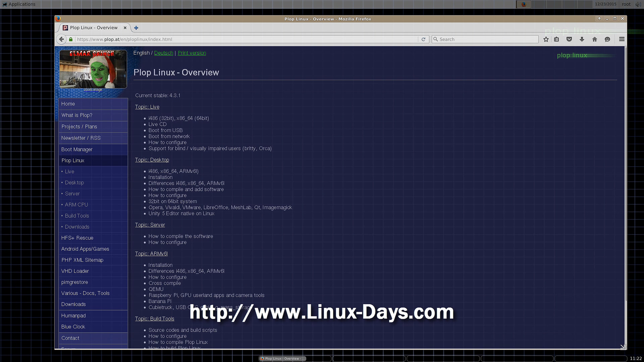Open Blue Clock sidebar item
This screenshot has height=362, width=644.
click(x=93, y=327)
